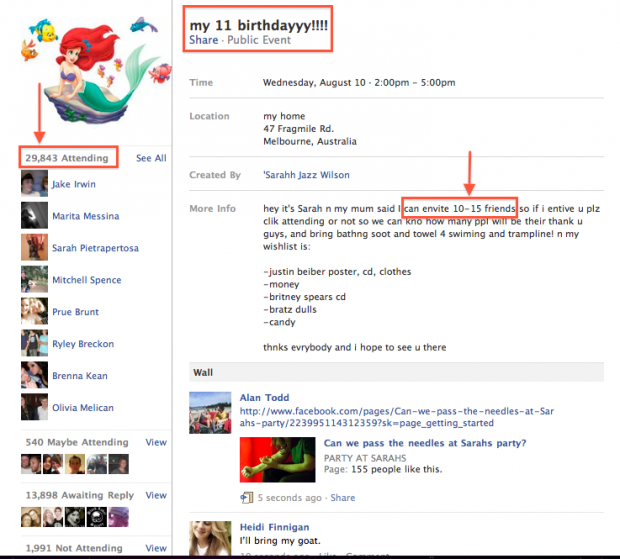Open Olivia Melican's profile name

[x=83, y=408]
